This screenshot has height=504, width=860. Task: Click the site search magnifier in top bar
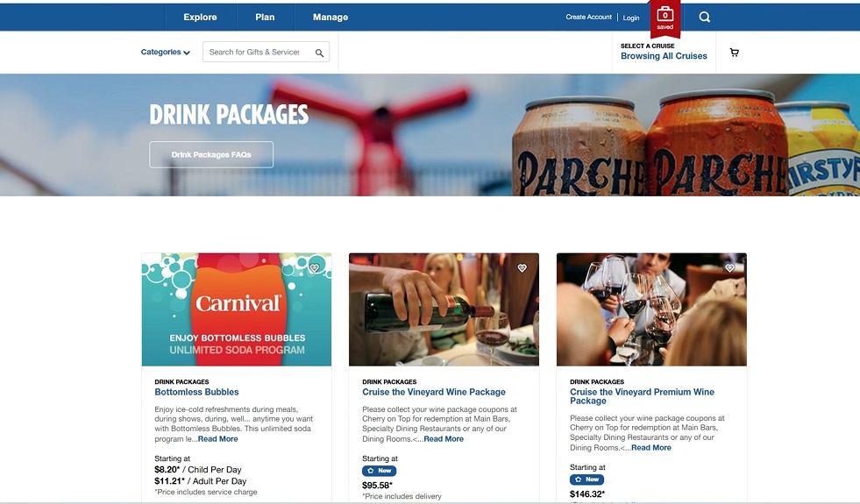coord(704,17)
